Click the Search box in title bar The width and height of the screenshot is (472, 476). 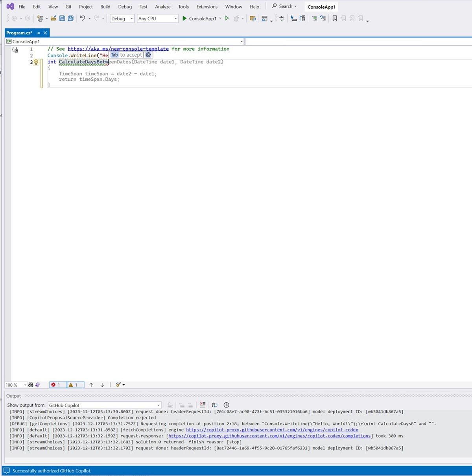pyautogui.click(x=285, y=6)
